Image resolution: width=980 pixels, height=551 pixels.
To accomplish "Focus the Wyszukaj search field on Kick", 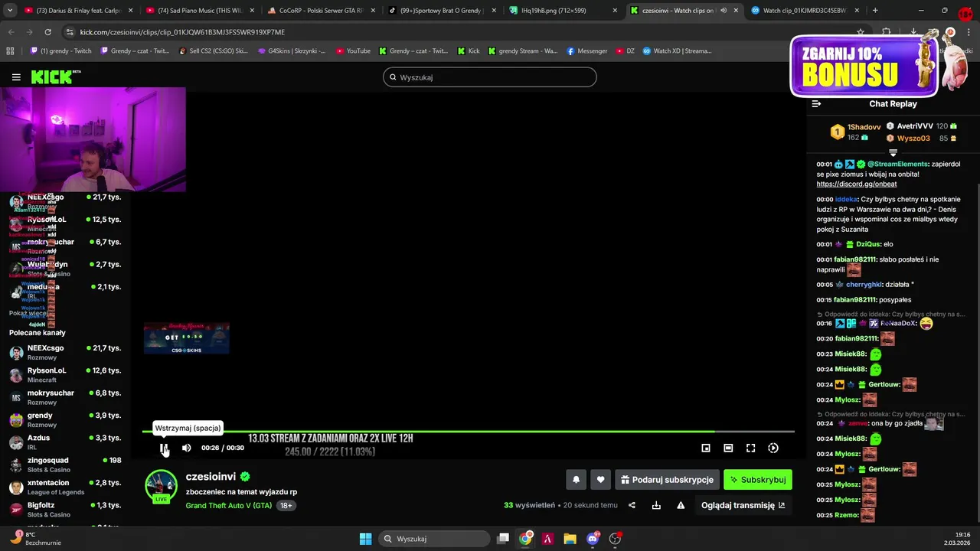I will pyautogui.click(x=490, y=77).
